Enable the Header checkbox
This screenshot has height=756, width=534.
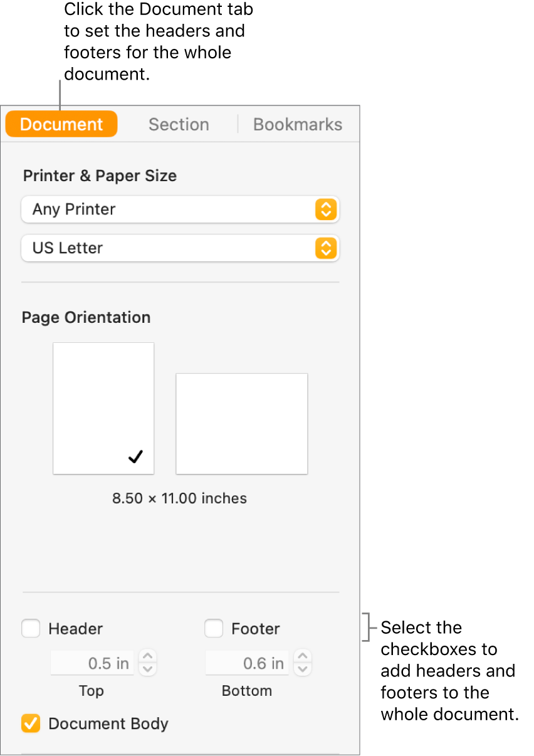tap(31, 628)
